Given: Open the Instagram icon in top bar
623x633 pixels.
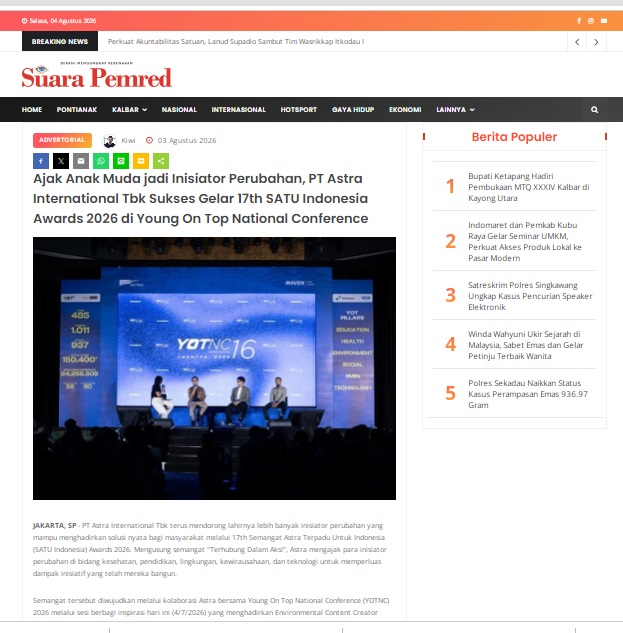Looking at the screenshot, I should pos(591,21).
